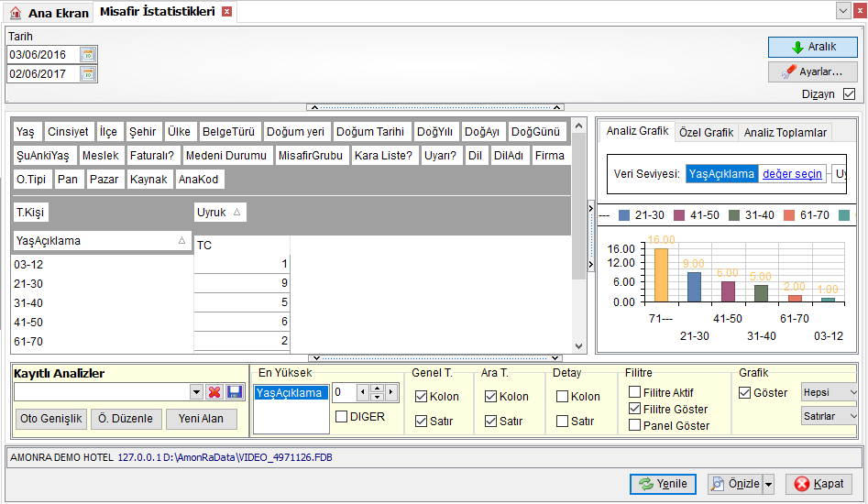Image resolution: width=868 pixels, height=504 pixels.
Task: Open the Önizle dropdown arrow
Action: (x=768, y=485)
